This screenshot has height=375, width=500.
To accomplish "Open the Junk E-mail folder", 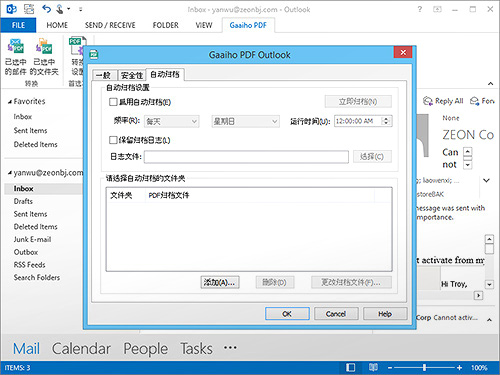I will pyautogui.click(x=32, y=239).
